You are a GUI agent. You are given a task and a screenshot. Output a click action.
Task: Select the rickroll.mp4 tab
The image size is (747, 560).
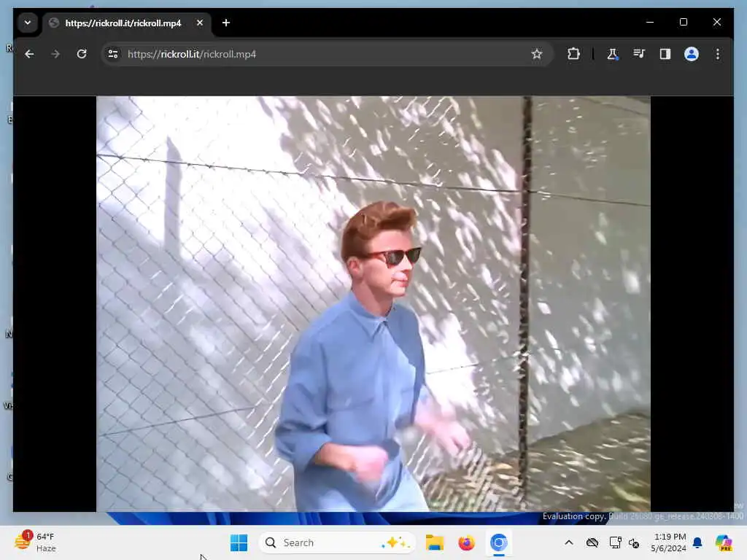click(127, 23)
